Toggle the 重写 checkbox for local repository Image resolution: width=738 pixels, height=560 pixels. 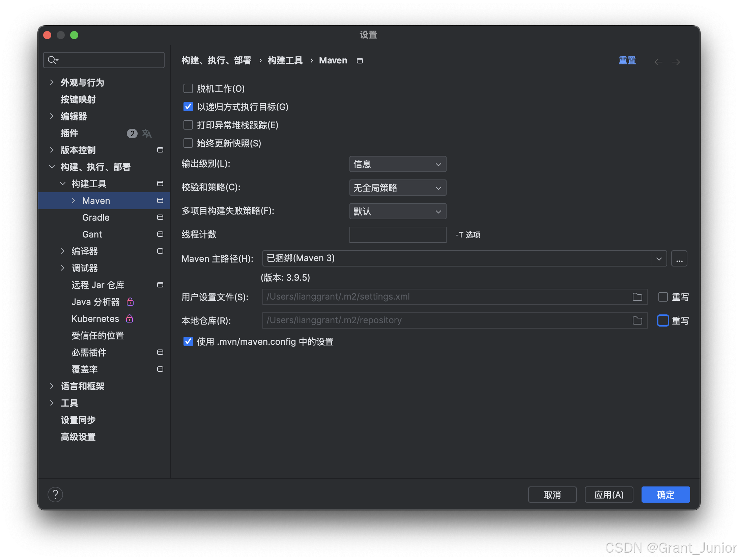pos(663,320)
